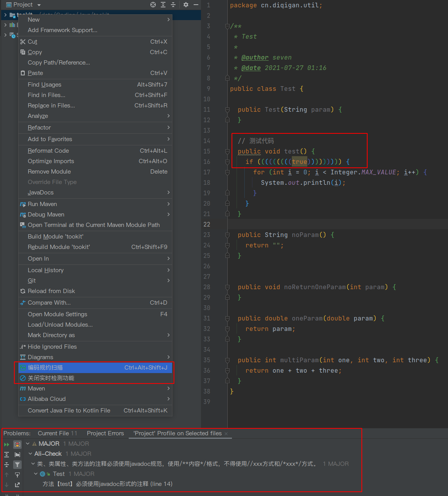Expand Scratches and Consoles tree node
Viewport: 448px width, 496px height.
(x=5, y=35)
